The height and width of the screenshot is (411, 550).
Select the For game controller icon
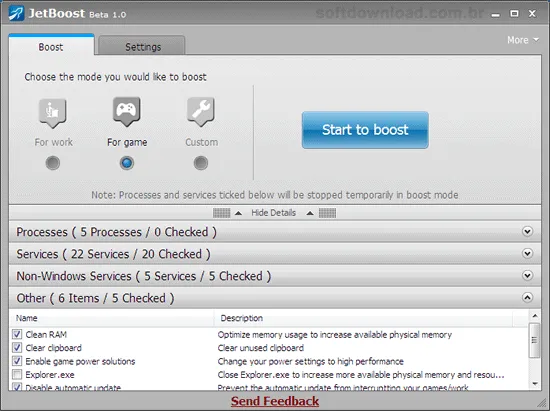click(127, 111)
